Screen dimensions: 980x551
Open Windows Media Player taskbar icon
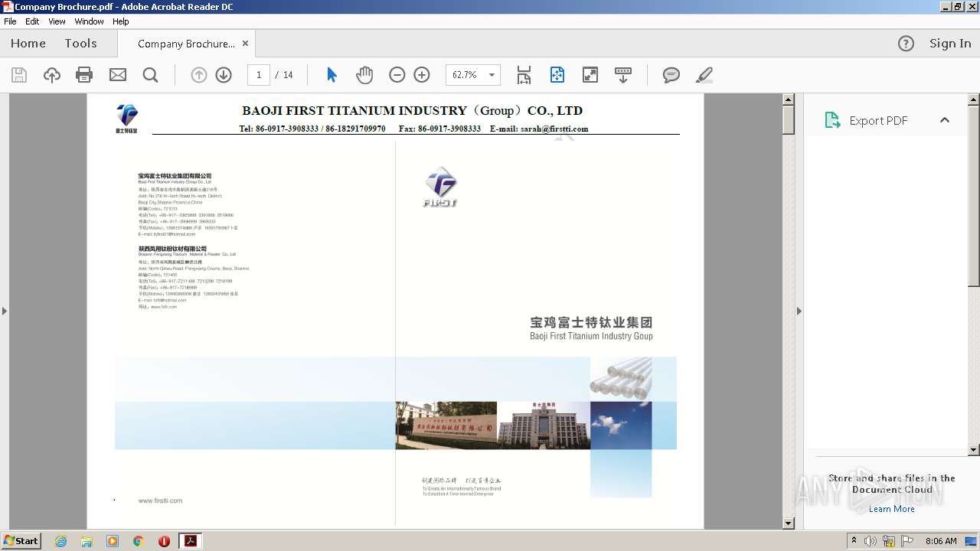(113, 541)
